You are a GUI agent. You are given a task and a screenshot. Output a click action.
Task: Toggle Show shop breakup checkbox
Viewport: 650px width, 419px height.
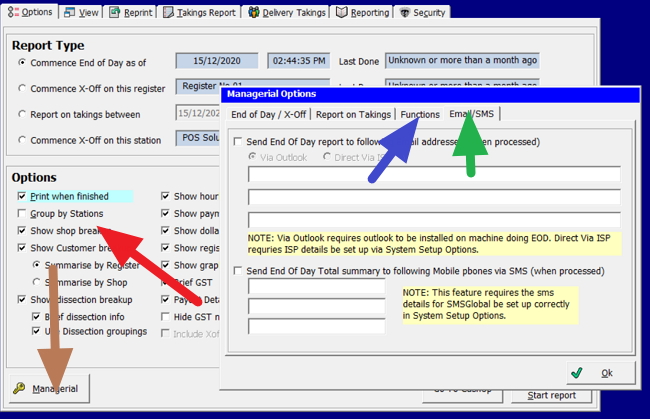[22, 230]
